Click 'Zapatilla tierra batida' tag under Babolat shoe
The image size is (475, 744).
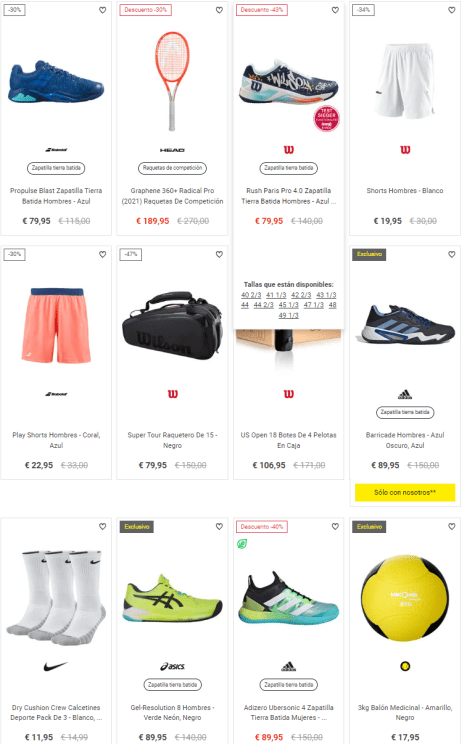pyautogui.click(x=56, y=168)
